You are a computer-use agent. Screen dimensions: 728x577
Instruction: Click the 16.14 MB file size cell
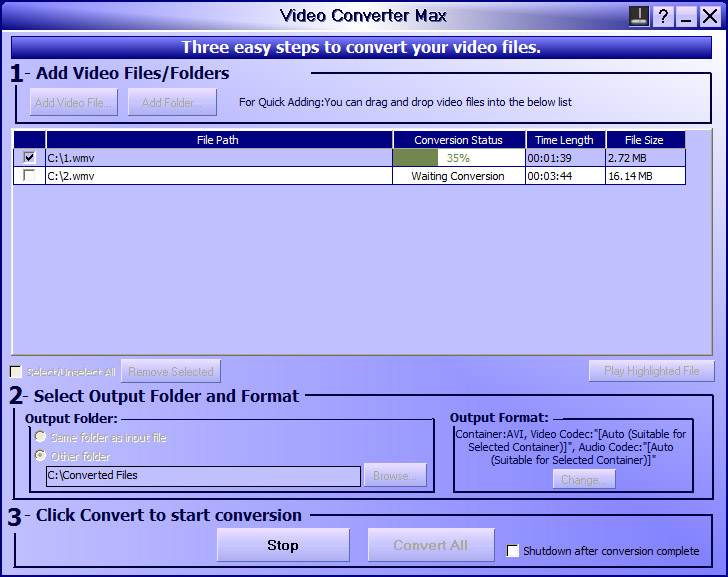click(645, 176)
